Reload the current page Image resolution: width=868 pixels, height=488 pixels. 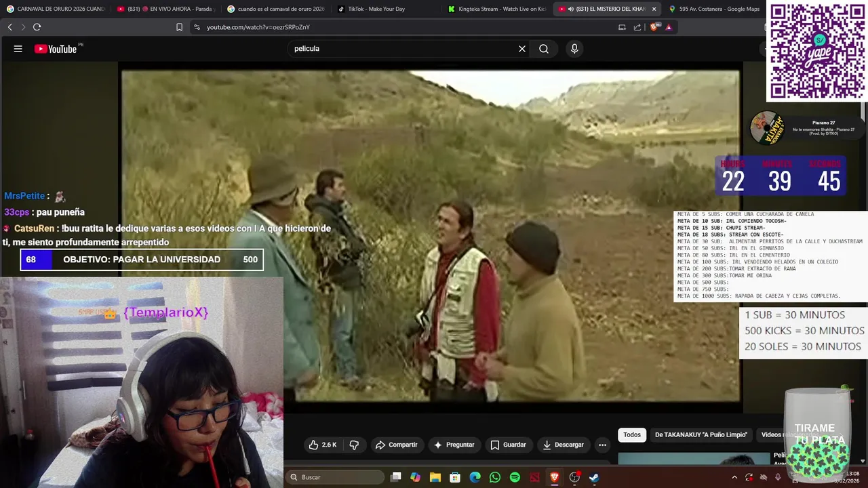tap(37, 27)
